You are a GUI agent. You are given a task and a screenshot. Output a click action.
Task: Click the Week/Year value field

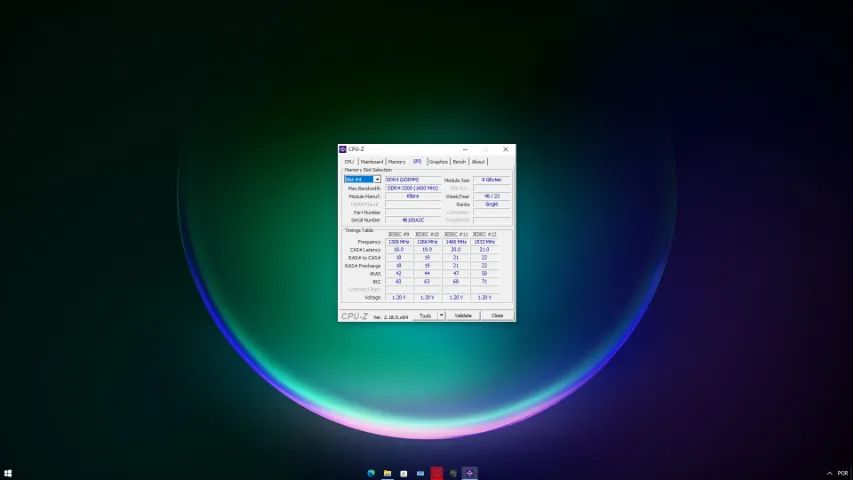pos(492,196)
